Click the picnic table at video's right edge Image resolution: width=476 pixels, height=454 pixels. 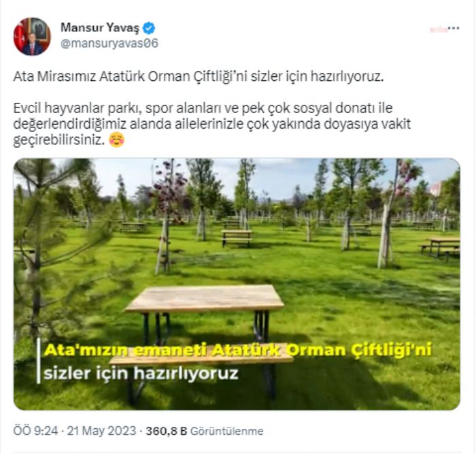click(x=441, y=248)
